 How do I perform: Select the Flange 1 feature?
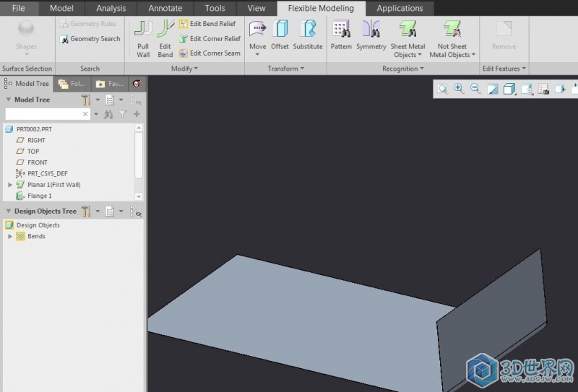[34, 196]
